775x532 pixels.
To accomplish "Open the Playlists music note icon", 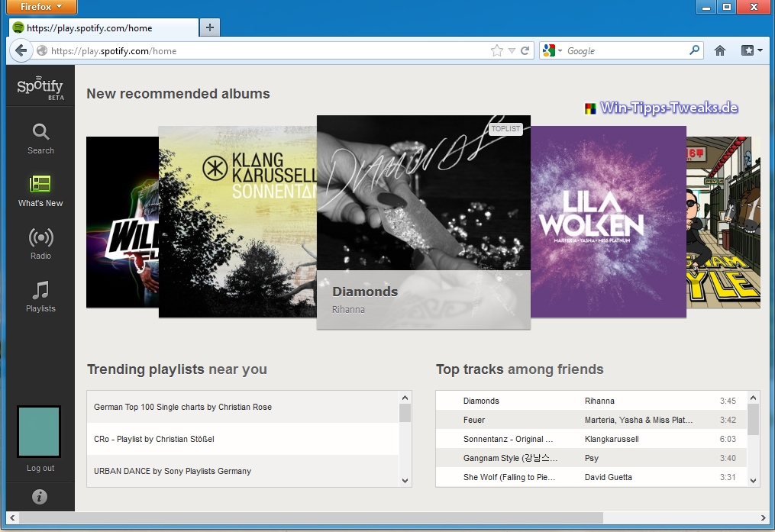I will pyautogui.click(x=40, y=290).
